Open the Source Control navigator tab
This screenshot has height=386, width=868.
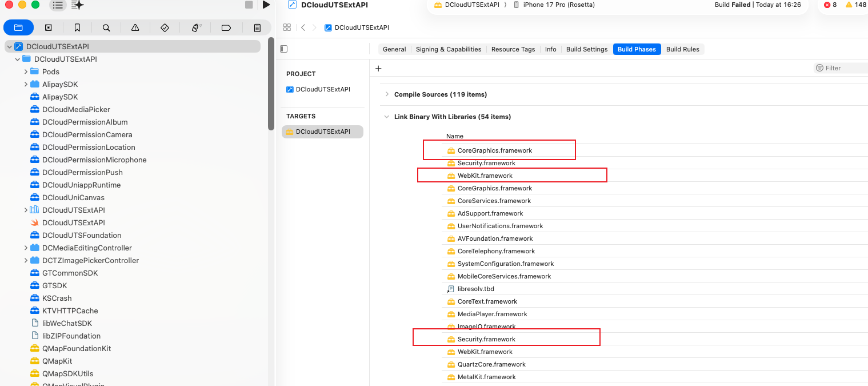tap(49, 27)
